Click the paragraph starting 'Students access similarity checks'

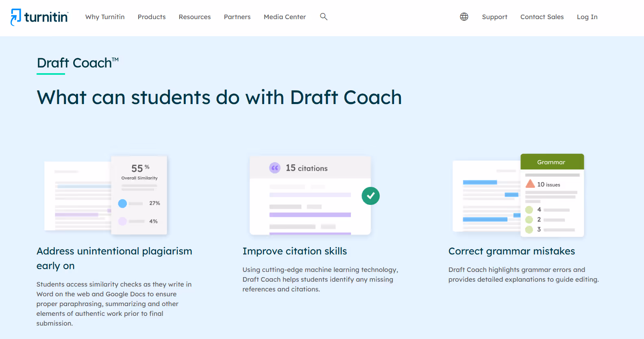pyautogui.click(x=114, y=304)
